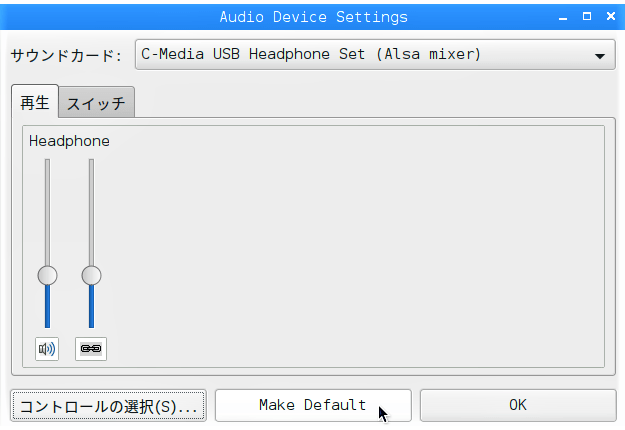Click the gray upper track of right slider
The image size is (625, 430).
91,212
